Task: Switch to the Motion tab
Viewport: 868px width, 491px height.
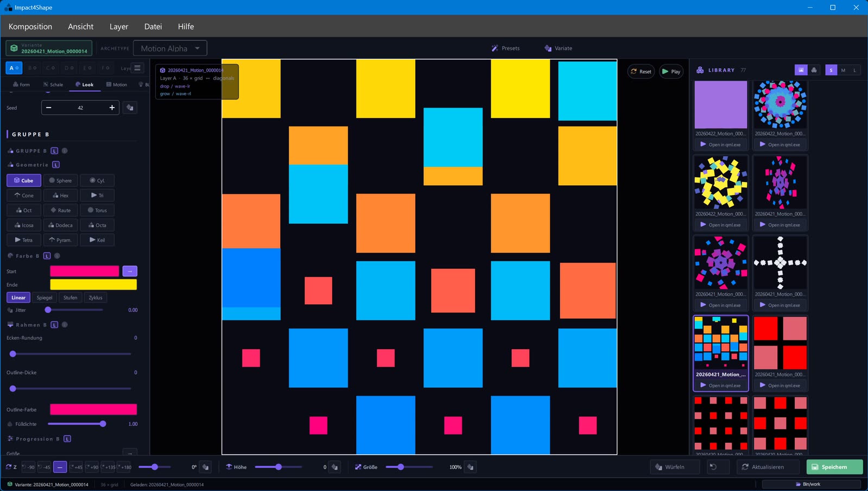Action: [x=117, y=85]
